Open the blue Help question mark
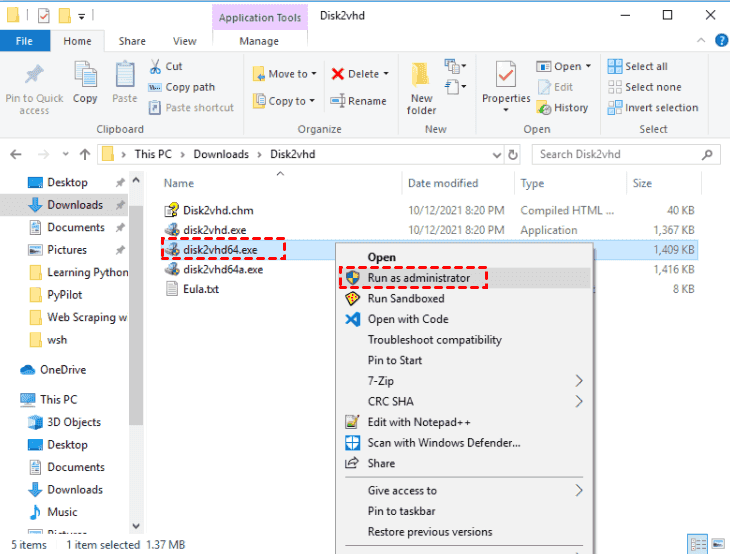 tap(721, 41)
